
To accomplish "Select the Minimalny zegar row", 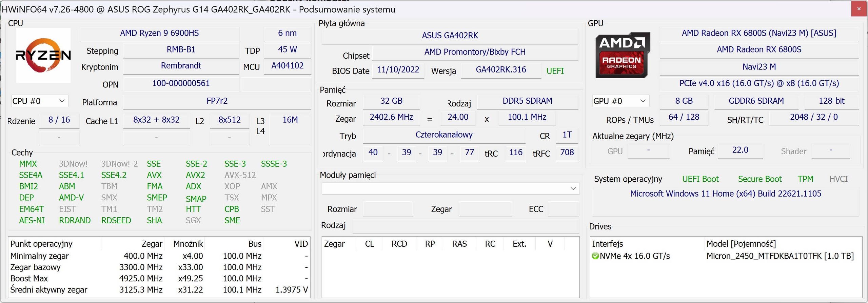I will coord(159,256).
